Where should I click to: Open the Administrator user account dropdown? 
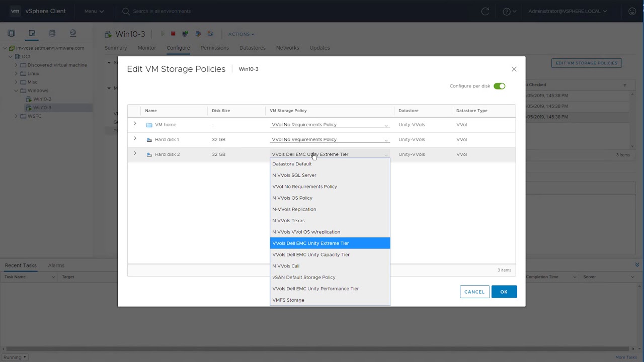point(568,11)
